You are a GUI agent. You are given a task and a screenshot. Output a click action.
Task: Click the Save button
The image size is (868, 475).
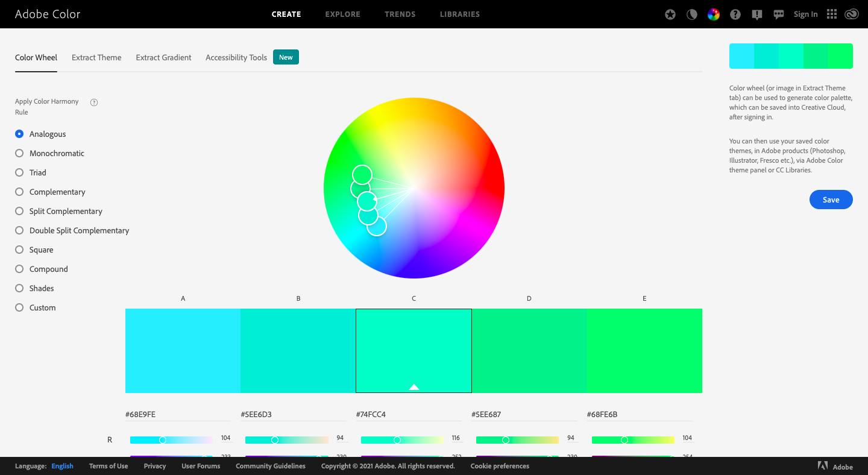[x=831, y=200]
